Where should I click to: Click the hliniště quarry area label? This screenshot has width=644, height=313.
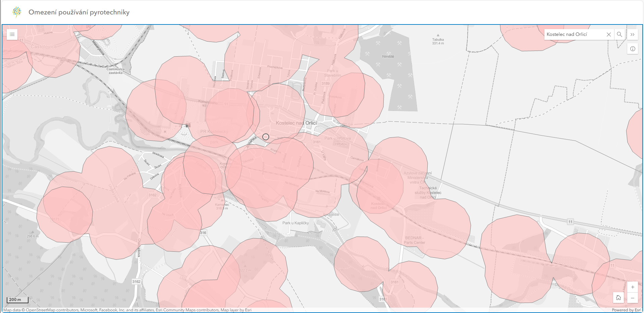pos(388,56)
